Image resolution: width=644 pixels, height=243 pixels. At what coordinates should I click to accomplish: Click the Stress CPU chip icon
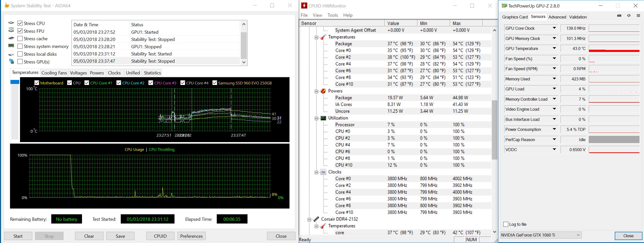tap(11, 23)
